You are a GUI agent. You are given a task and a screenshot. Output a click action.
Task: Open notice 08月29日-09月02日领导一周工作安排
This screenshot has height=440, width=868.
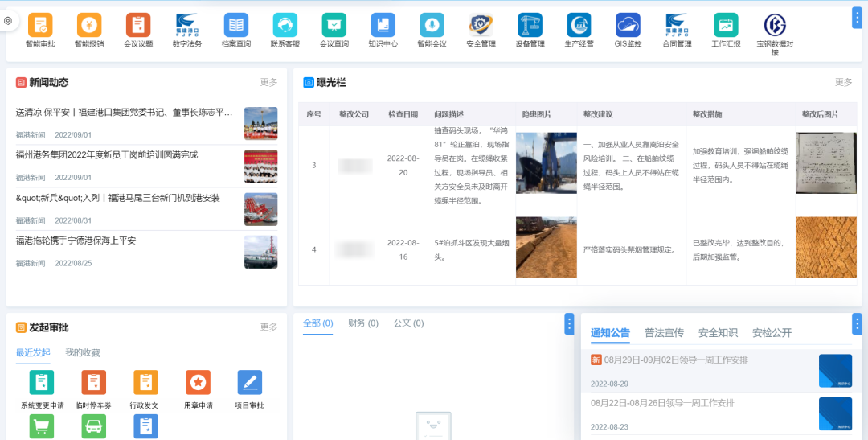(674, 360)
